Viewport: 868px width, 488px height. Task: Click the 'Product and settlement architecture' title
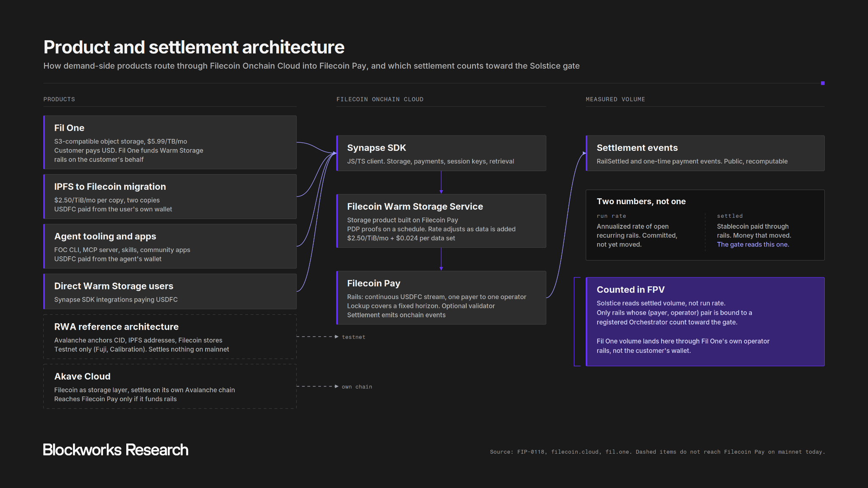click(194, 47)
